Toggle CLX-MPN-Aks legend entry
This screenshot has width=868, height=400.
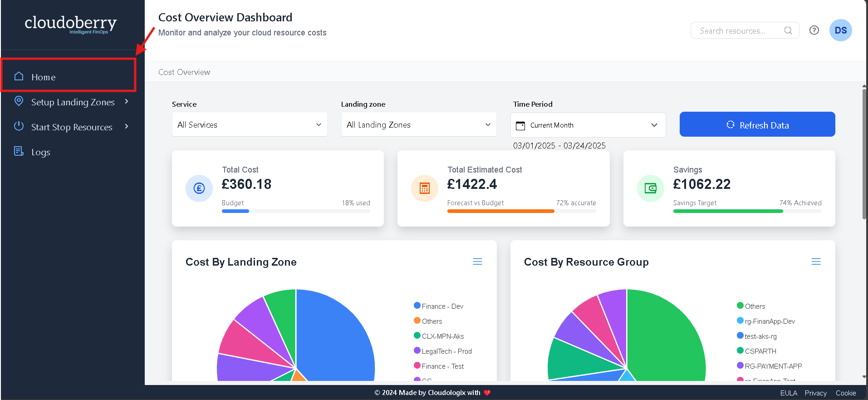pos(439,336)
